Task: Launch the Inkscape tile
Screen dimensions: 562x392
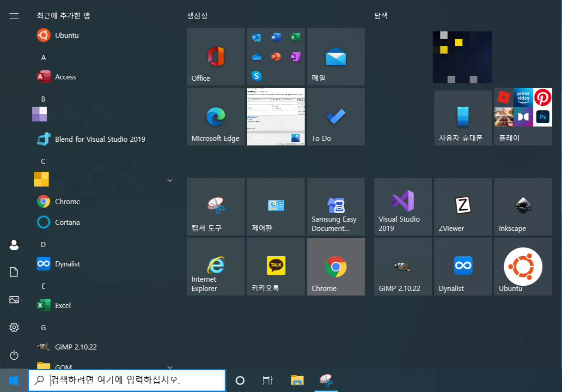Action: tap(523, 206)
